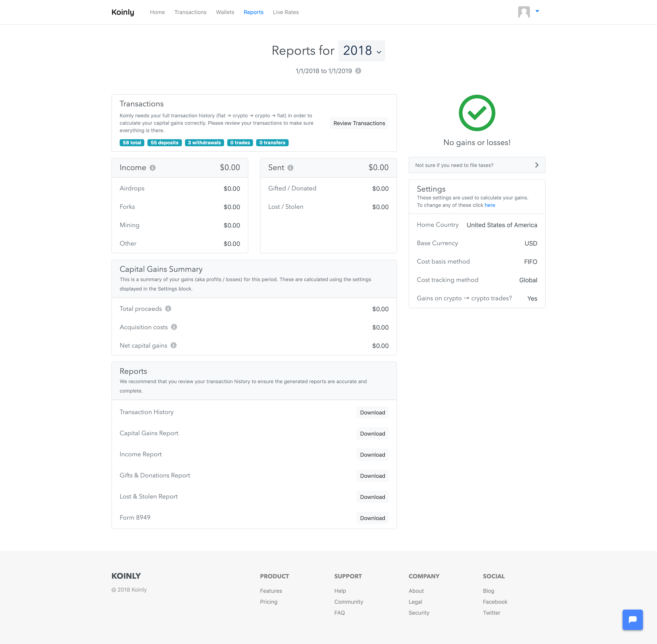The image size is (657, 644).
Task: Open the Wallets nav tab
Action: 225,12
